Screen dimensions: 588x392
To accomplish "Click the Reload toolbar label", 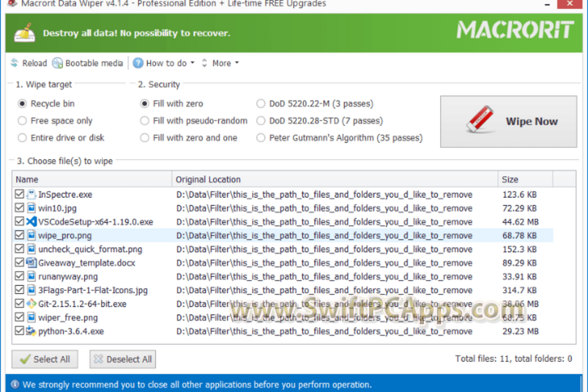I will coord(34,63).
